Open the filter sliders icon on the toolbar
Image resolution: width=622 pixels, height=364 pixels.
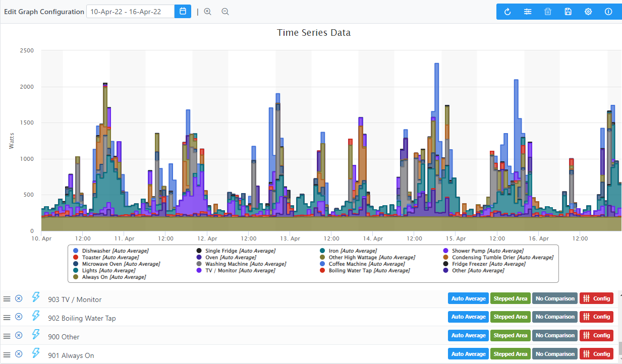pyautogui.click(x=528, y=11)
